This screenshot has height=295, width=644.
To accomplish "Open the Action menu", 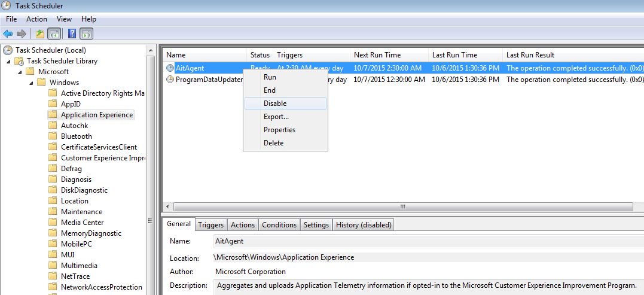I will tap(36, 19).
